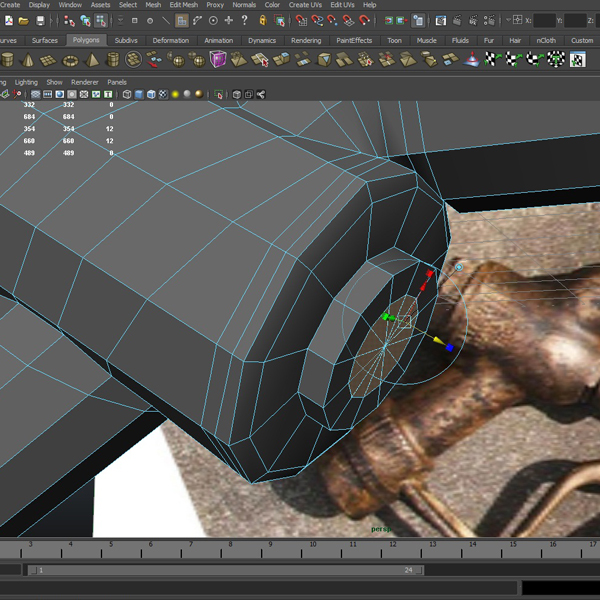Create a polygon torus from shelf
The height and width of the screenshot is (600, 600).
tap(70, 60)
